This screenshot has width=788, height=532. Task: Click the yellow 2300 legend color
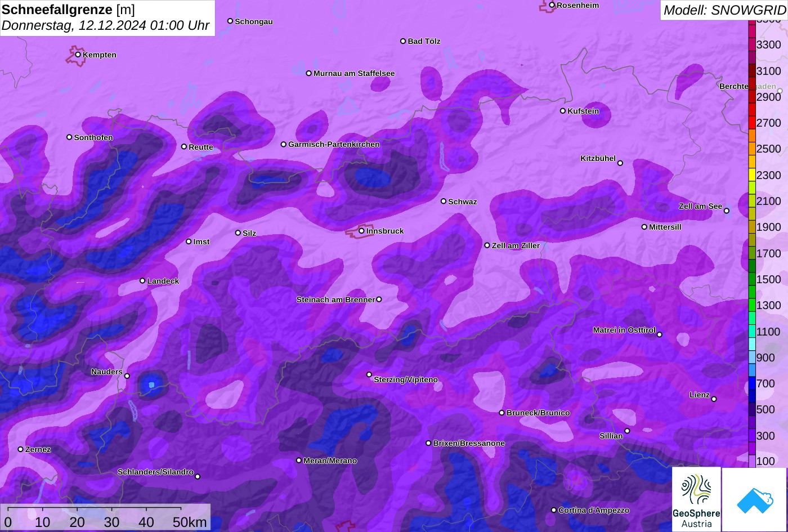(752, 175)
